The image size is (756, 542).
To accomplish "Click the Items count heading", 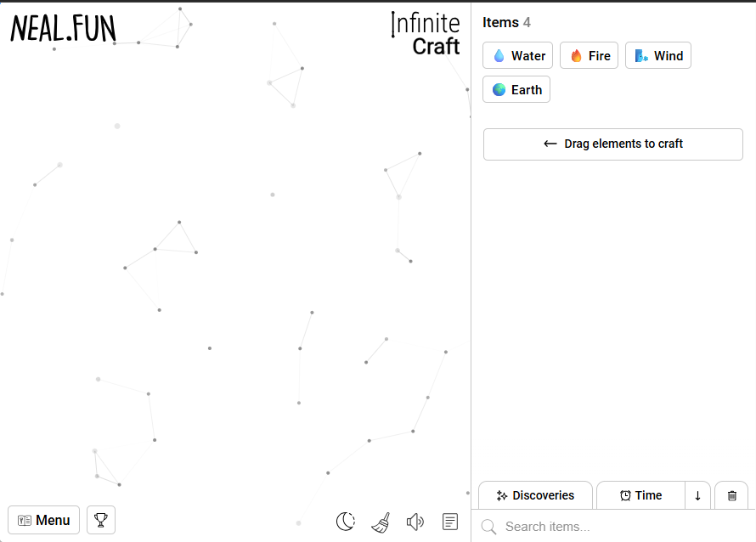I will 506,23.
